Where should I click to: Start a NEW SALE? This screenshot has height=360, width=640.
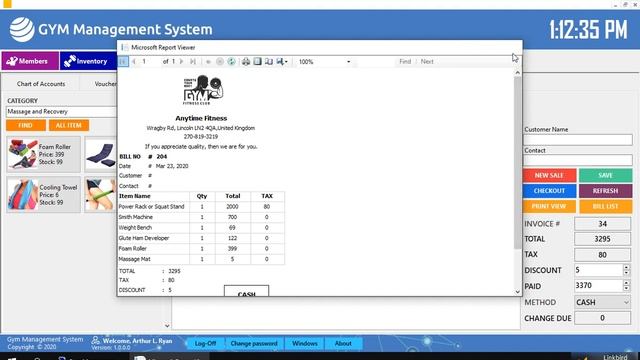549,175
